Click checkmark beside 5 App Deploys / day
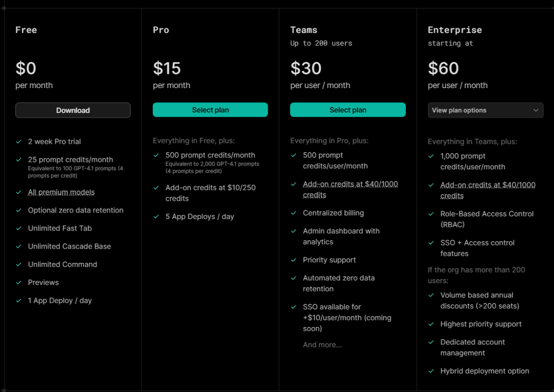 (x=157, y=216)
